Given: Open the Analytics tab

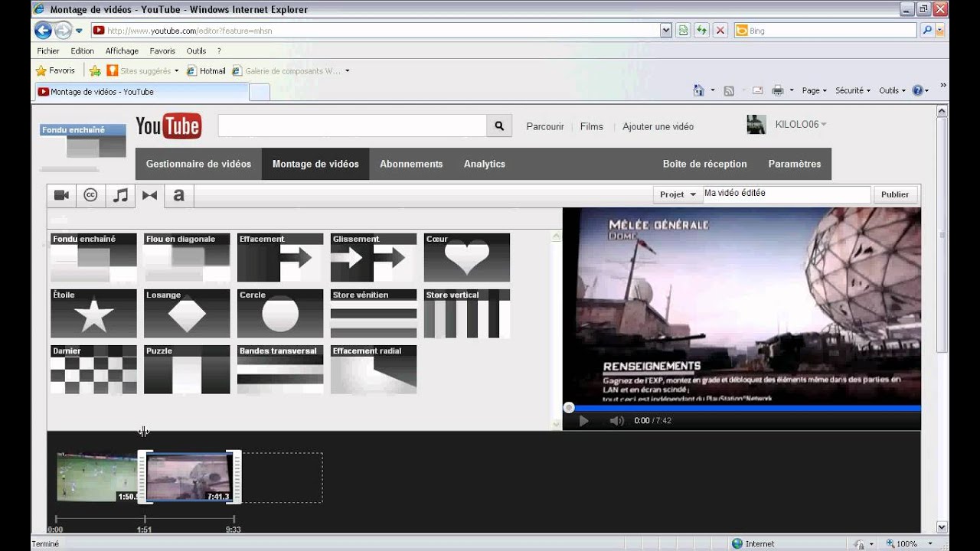Looking at the screenshot, I should [485, 164].
